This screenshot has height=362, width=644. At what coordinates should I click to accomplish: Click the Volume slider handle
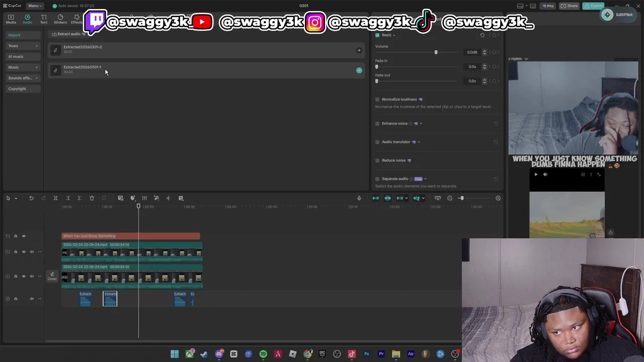coord(436,52)
